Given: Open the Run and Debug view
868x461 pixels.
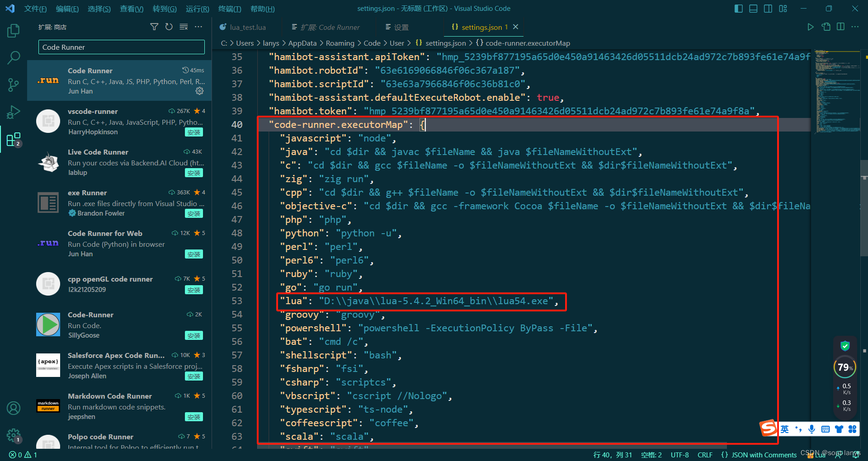Looking at the screenshot, I should [x=14, y=112].
